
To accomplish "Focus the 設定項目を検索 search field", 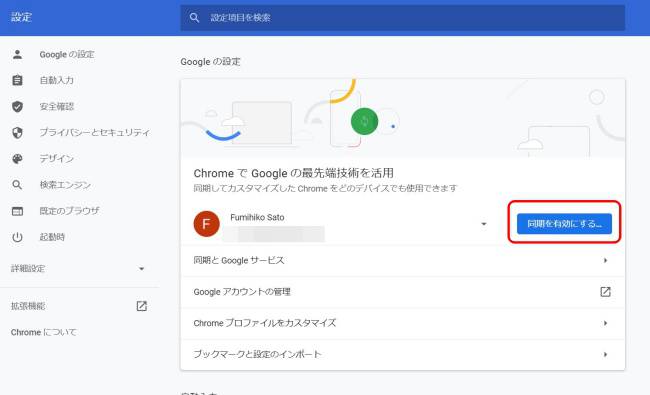I will pos(403,18).
